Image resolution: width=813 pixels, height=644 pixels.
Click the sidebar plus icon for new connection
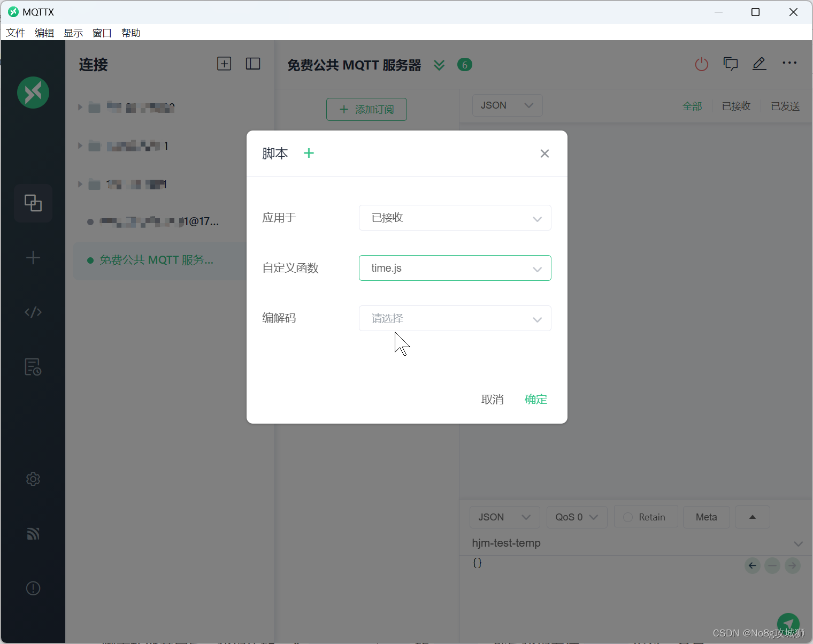[x=33, y=258]
